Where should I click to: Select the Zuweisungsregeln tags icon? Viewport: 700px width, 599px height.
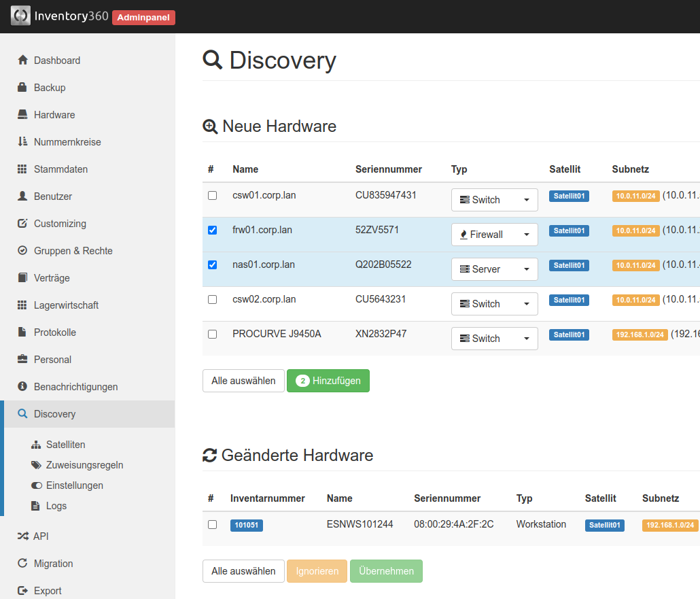tap(37, 464)
